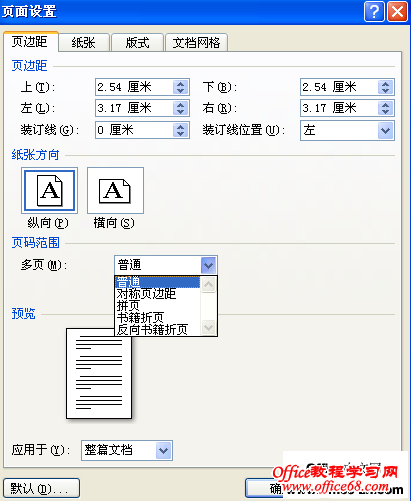
Task: Close the Page Setup dialog
Action: click(397, 12)
